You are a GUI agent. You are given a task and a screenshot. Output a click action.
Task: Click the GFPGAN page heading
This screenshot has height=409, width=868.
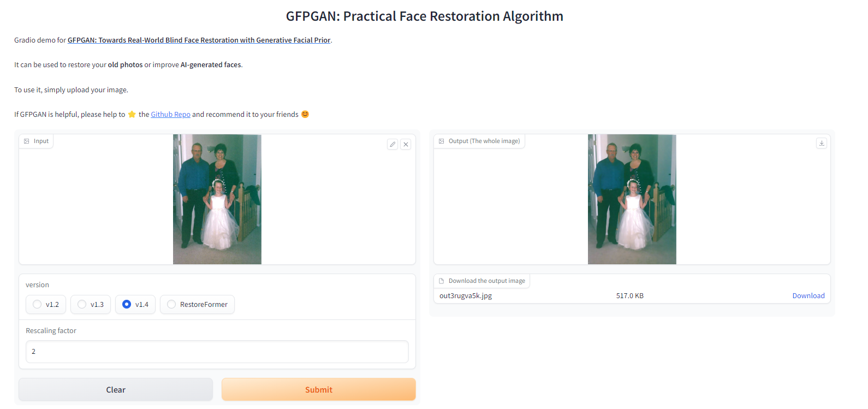(424, 16)
